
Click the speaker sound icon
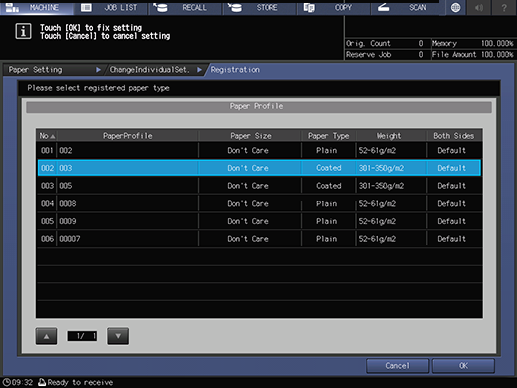[x=479, y=8]
